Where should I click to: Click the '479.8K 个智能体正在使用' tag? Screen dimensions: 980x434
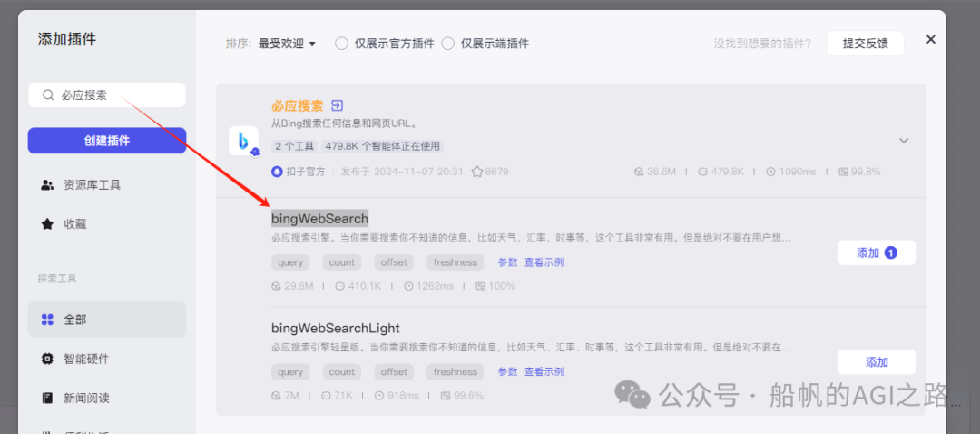point(383,146)
